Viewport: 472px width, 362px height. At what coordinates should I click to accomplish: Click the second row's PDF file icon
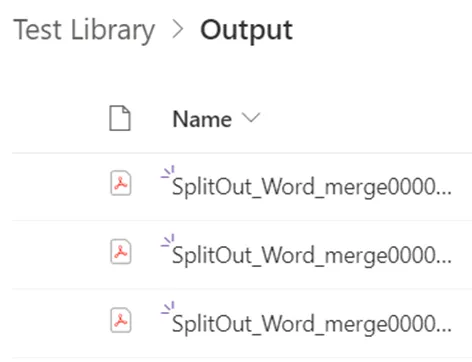coord(121,252)
